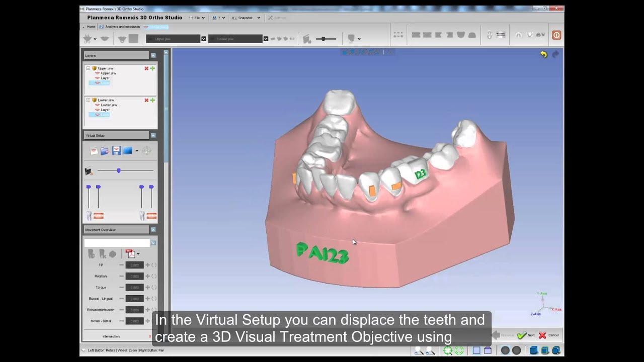Click the dark sphere shading icon
This screenshot has height=362, width=644.
point(506,350)
